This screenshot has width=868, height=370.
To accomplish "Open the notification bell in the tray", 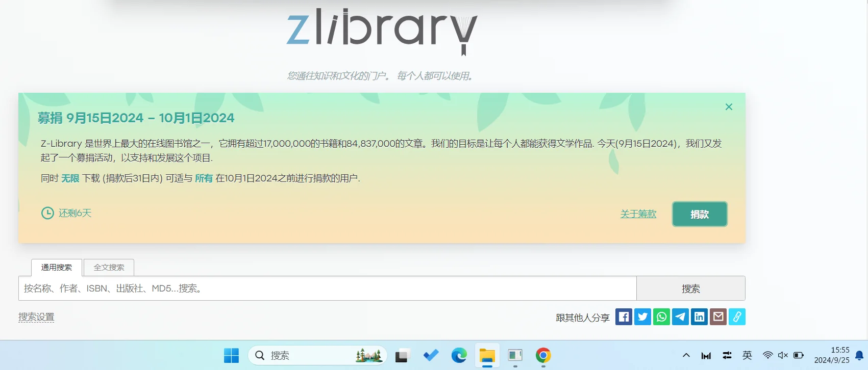I will (859, 355).
